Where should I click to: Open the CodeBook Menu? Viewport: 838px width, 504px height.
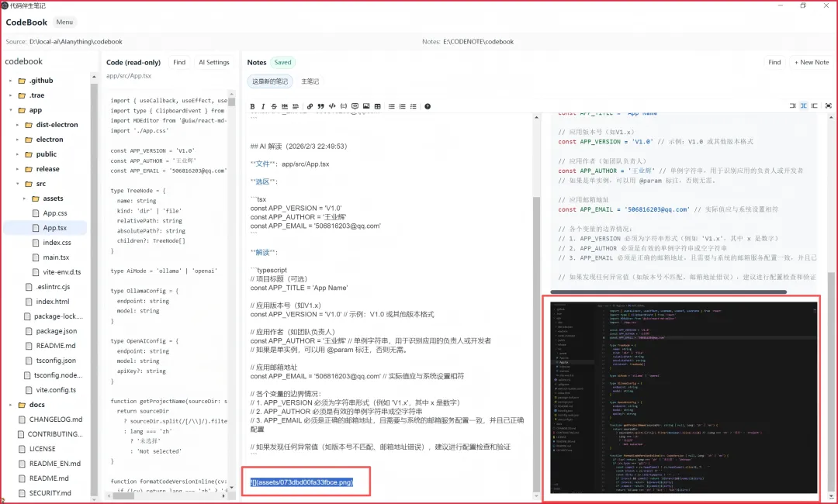(64, 22)
